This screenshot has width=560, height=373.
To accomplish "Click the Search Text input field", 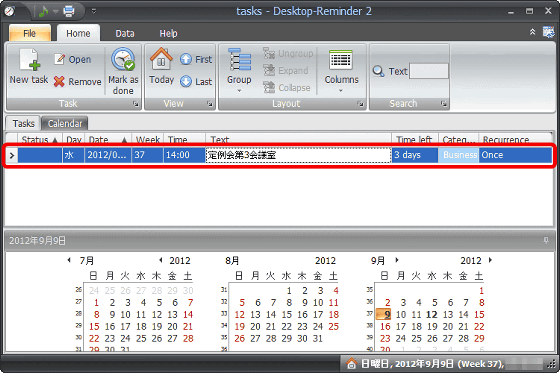I will [x=429, y=71].
